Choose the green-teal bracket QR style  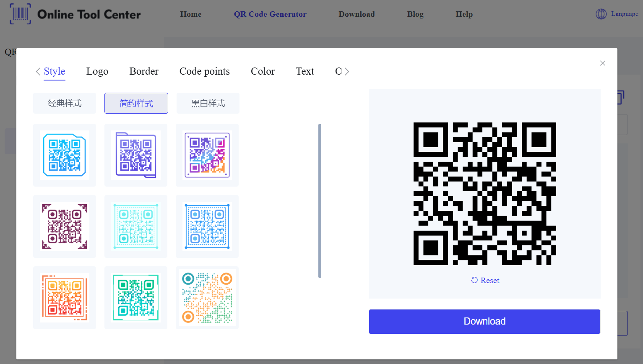(136, 298)
